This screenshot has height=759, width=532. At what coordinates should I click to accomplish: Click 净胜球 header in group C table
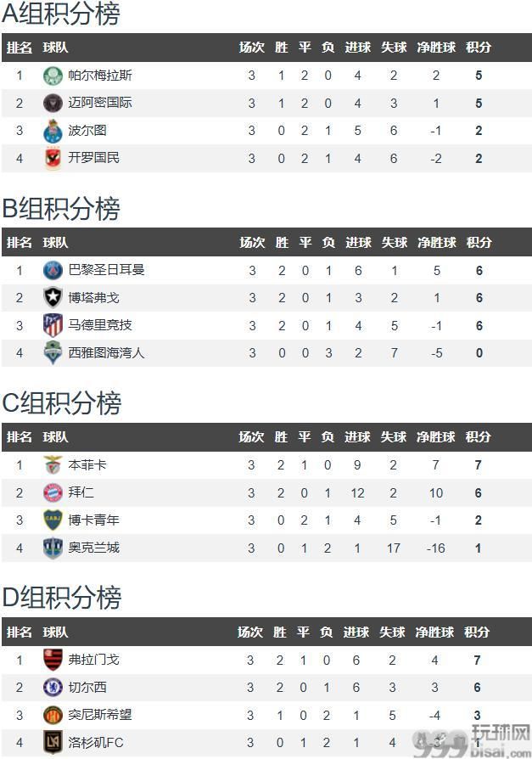click(436, 437)
